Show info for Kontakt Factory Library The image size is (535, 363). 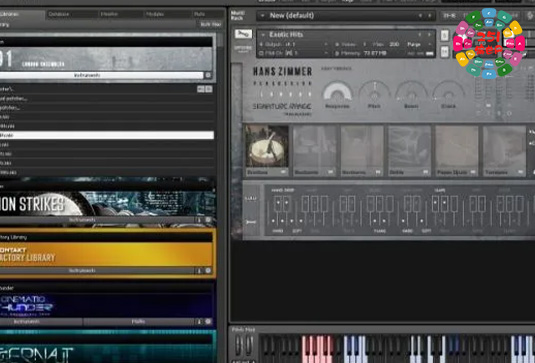point(199,271)
